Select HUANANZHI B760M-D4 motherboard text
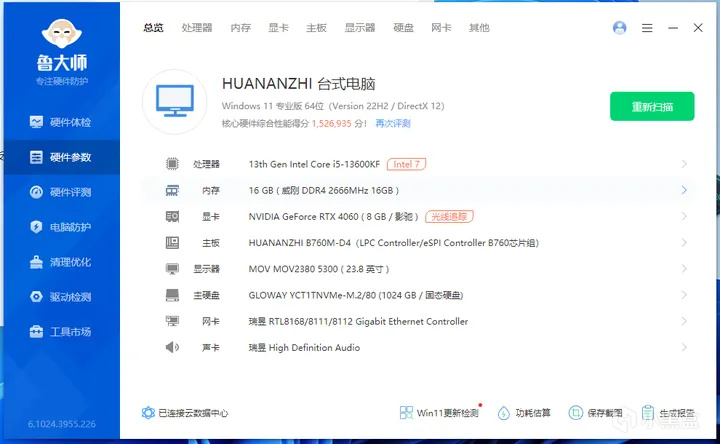 [299, 242]
